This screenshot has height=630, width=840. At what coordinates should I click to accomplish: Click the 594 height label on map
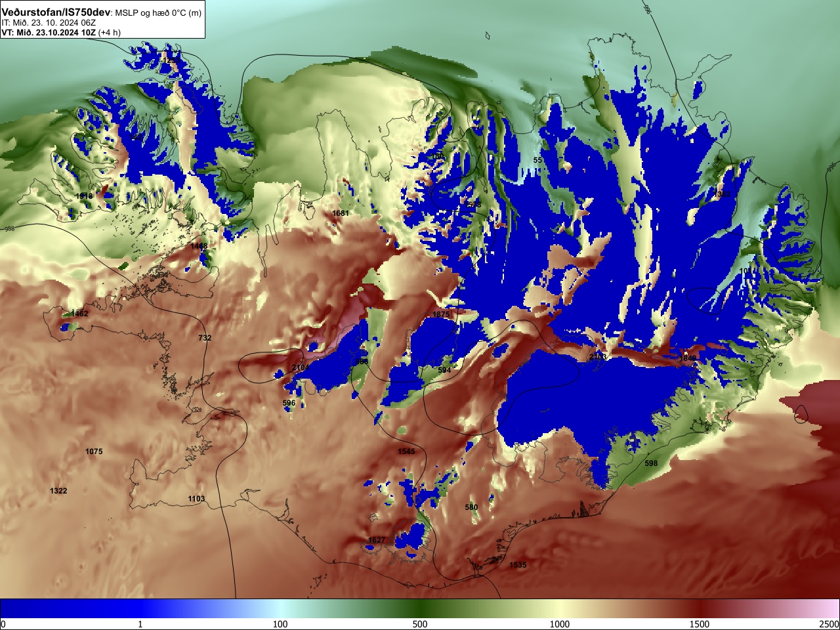444,371
